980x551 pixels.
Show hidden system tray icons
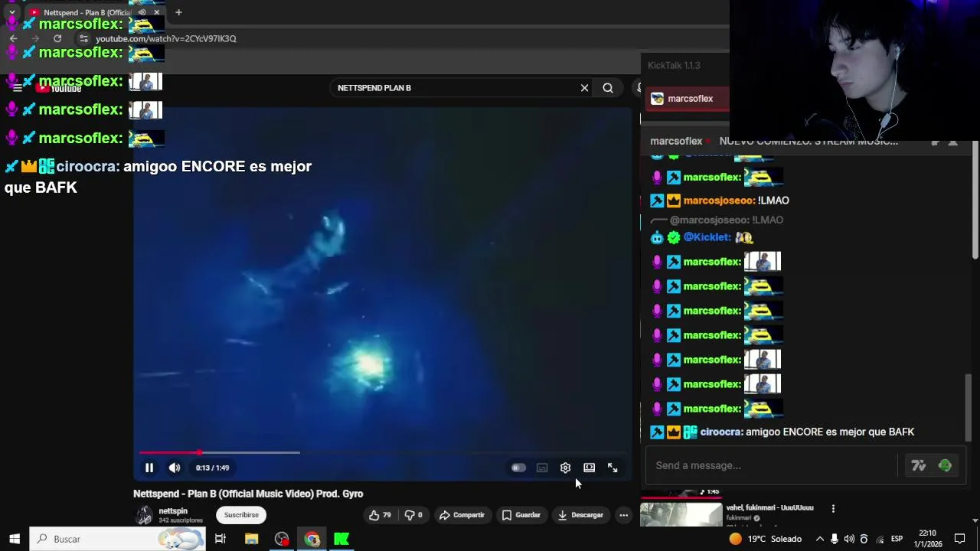pos(820,539)
